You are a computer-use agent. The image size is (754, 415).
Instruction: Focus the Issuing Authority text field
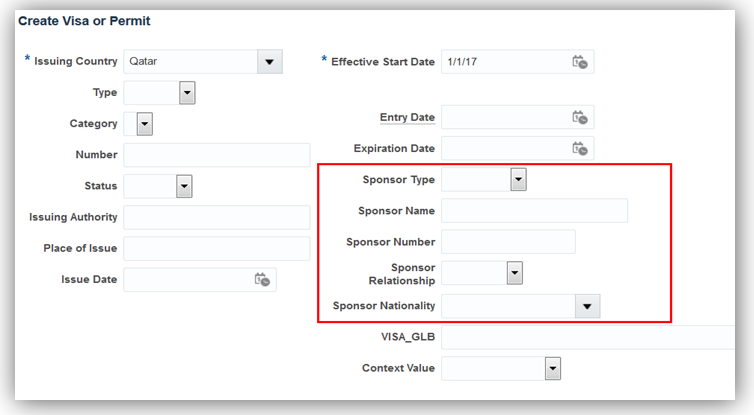click(x=216, y=217)
